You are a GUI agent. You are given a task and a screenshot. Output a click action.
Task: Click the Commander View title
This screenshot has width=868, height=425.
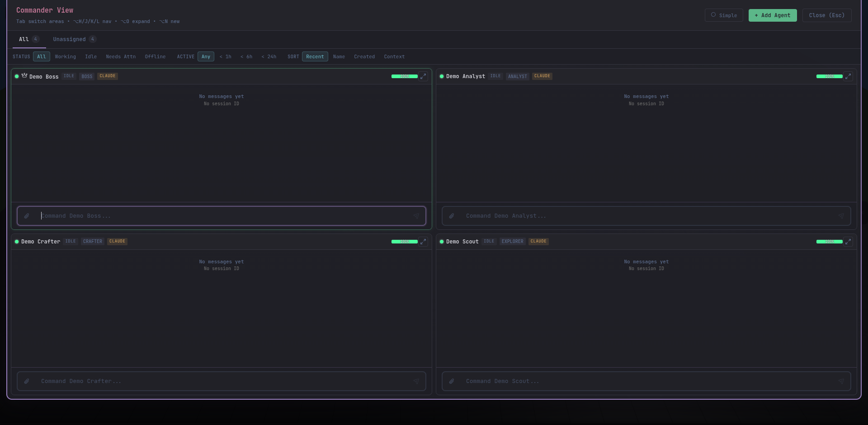coord(45,10)
